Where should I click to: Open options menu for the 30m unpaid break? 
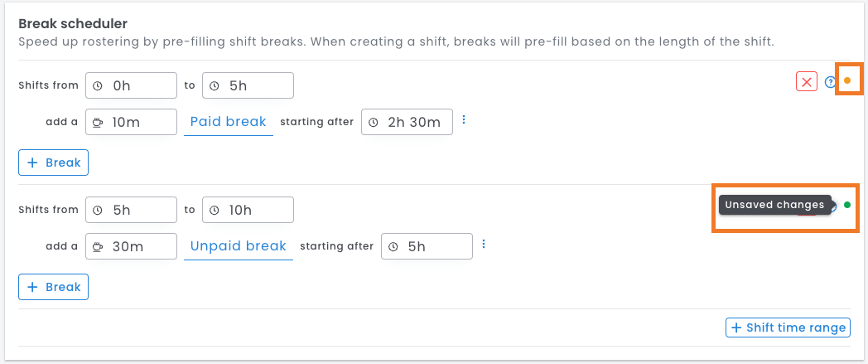coord(484,245)
